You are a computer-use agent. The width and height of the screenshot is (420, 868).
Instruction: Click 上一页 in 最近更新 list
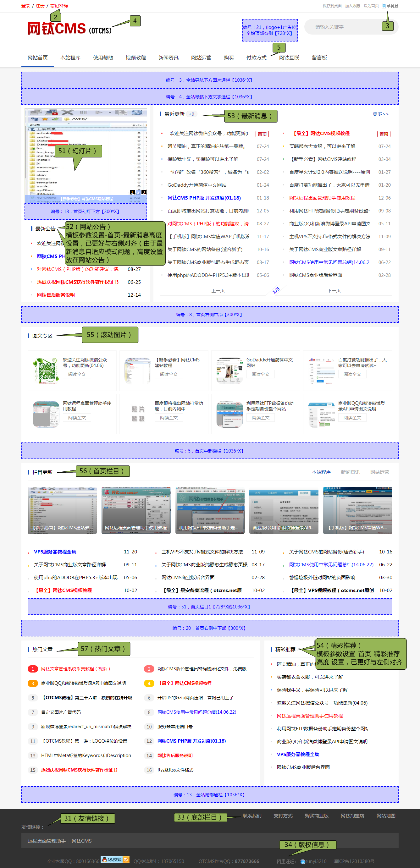click(218, 290)
